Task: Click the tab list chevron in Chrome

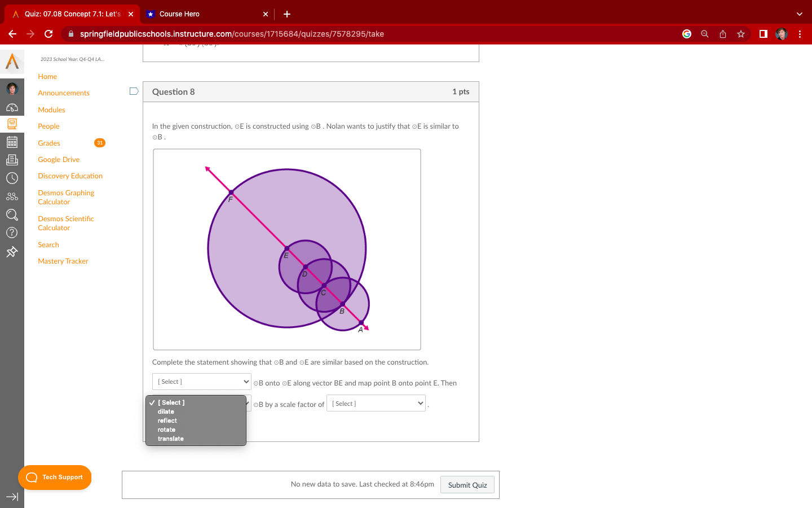Action: pyautogui.click(x=799, y=14)
